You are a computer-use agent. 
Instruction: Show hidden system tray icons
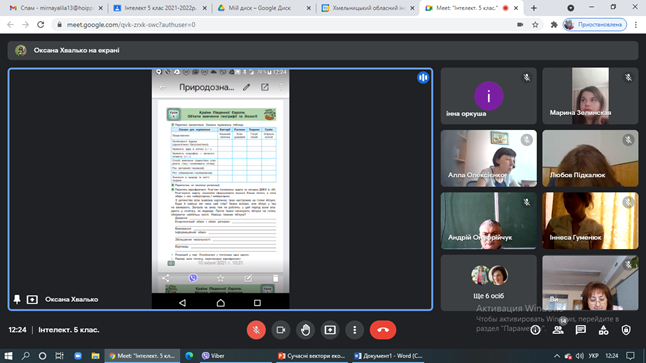pyautogui.click(x=557, y=356)
